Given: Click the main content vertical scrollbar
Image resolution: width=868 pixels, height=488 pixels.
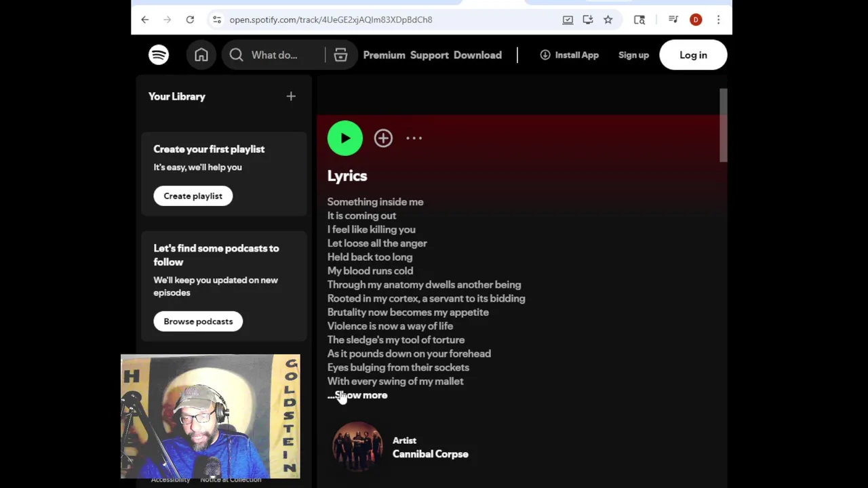Looking at the screenshot, I should coord(724,125).
